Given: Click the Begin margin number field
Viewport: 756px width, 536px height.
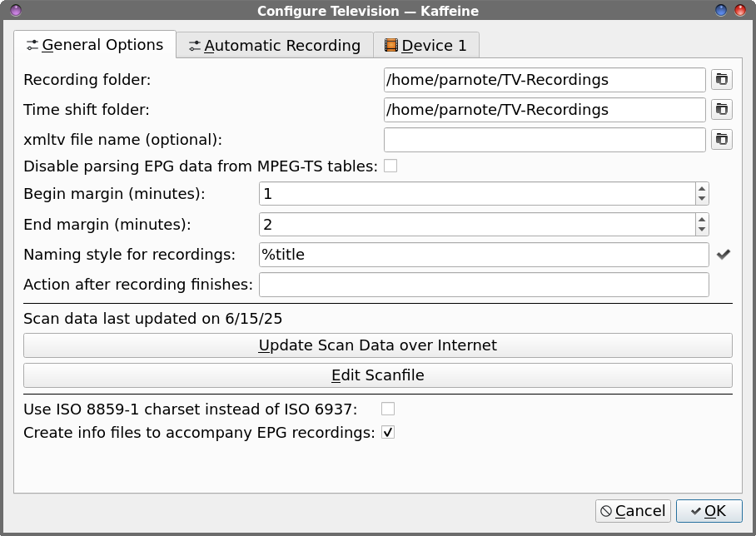Looking at the screenshot, I should pyautogui.click(x=477, y=194).
